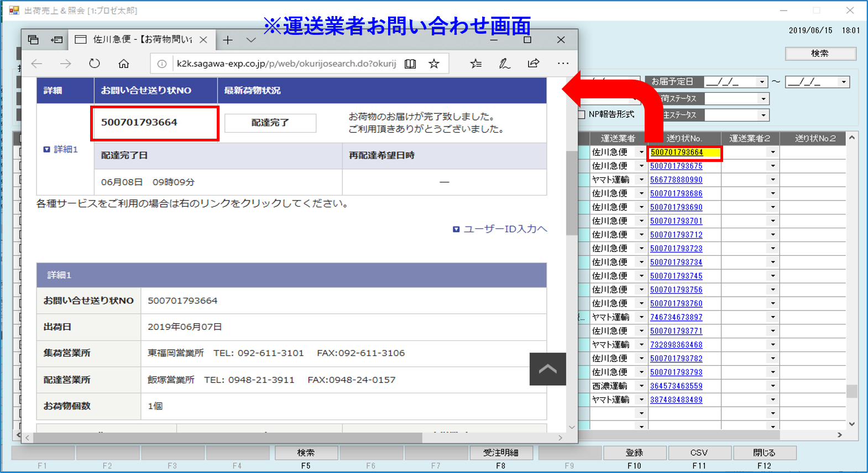Open the お届予定日 end date dropdown
Screen dimensions: 868x473
point(844,82)
